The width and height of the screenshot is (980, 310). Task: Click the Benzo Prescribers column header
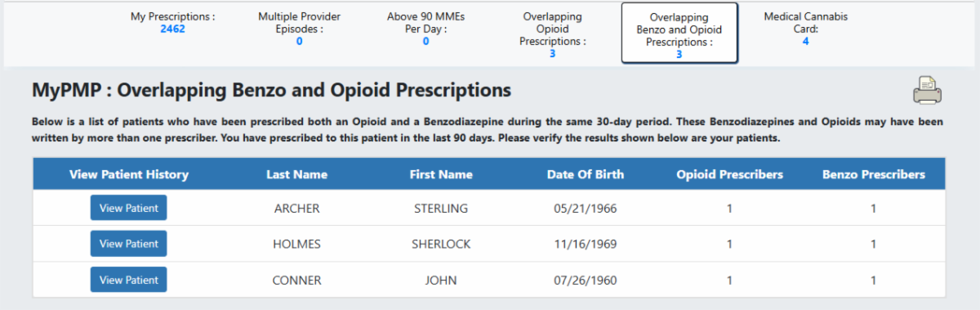coord(874,174)
